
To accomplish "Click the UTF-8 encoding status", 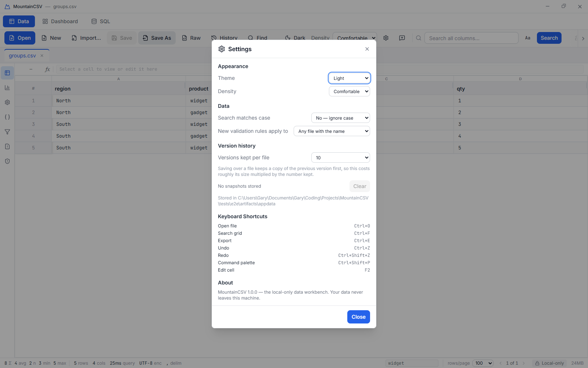I will coord(150,363).
